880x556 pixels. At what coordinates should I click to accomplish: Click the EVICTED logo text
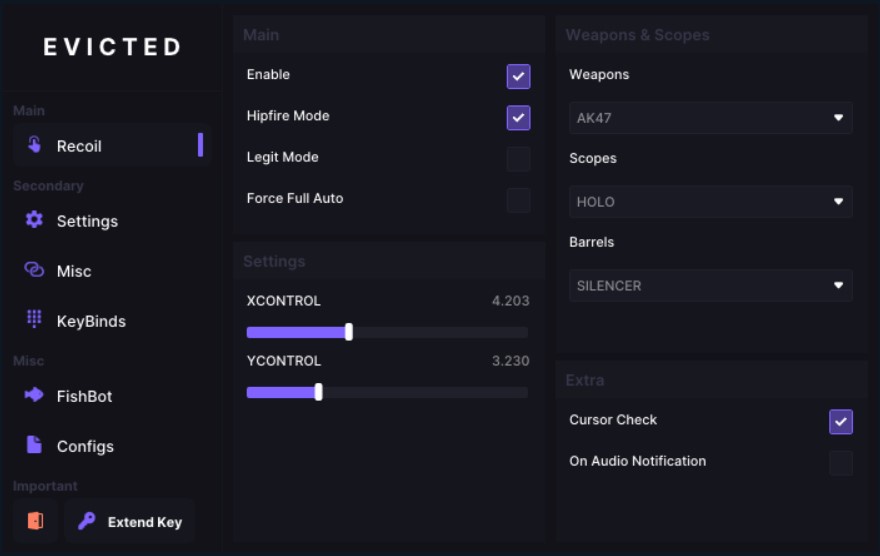click(112, 47)
